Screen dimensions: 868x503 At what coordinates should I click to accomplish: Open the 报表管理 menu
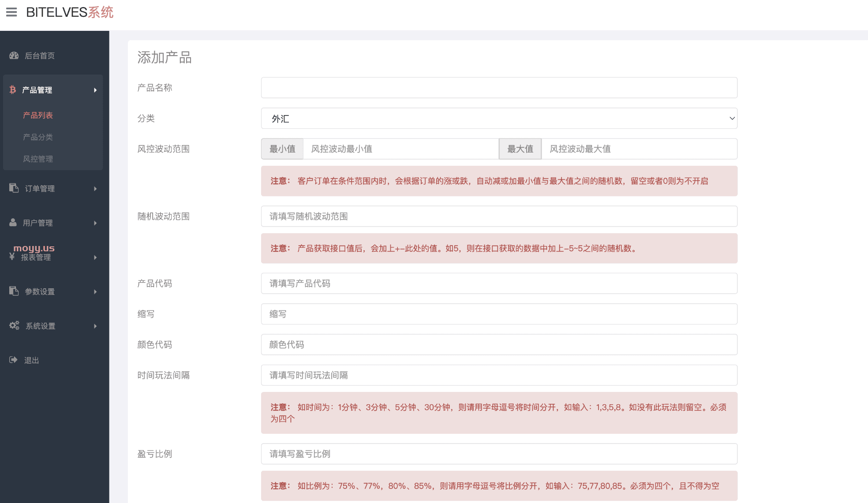click(x=36, y=257)
